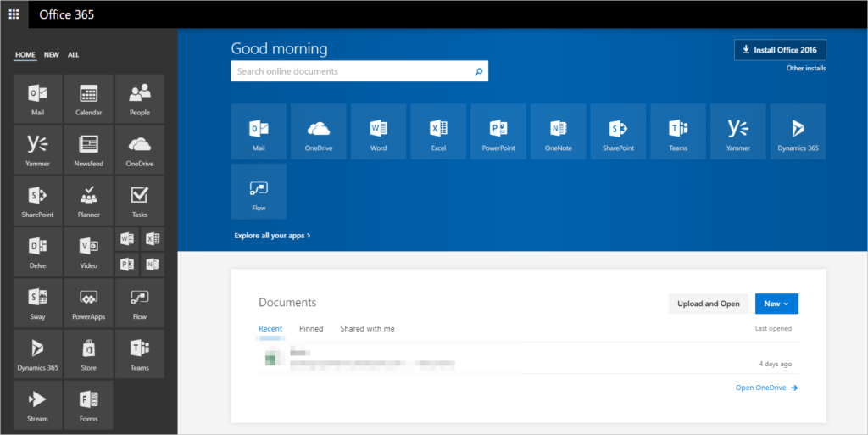
Task: Click Office 365 title in header
Action: pos(66,14)
